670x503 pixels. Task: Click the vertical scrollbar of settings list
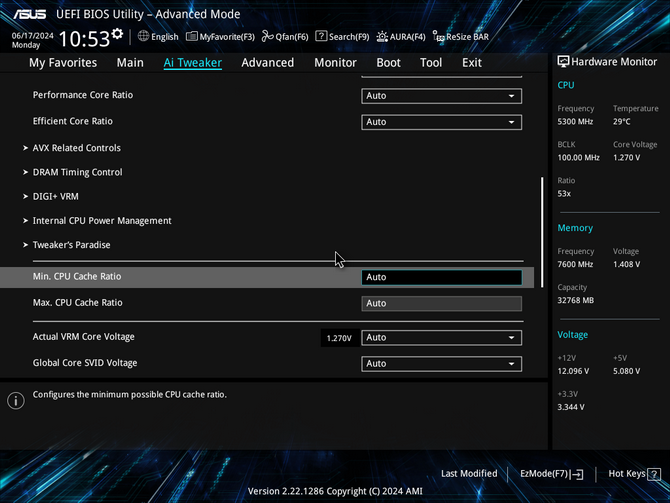(542, 232)
